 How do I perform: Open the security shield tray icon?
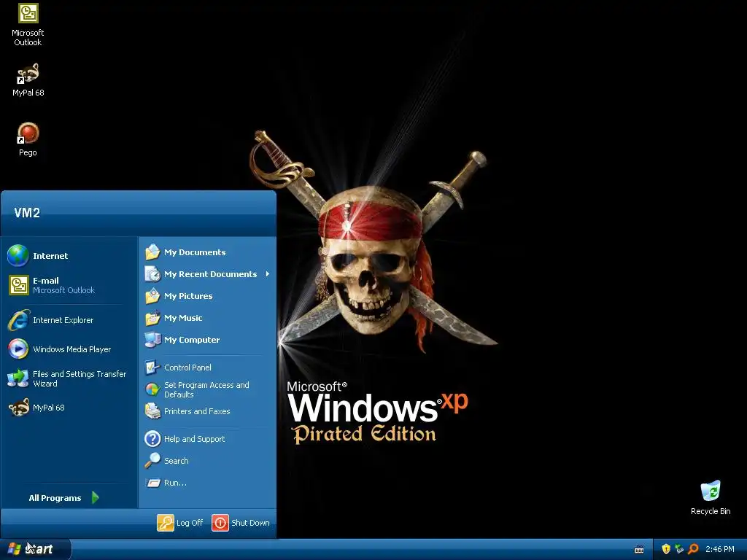click(666, 549)
